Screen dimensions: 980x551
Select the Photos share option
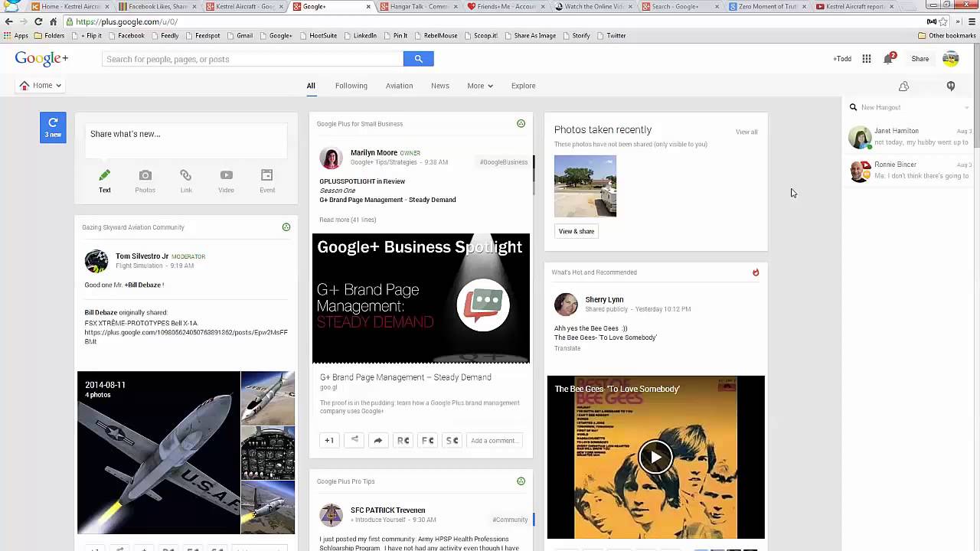[145, 181]
